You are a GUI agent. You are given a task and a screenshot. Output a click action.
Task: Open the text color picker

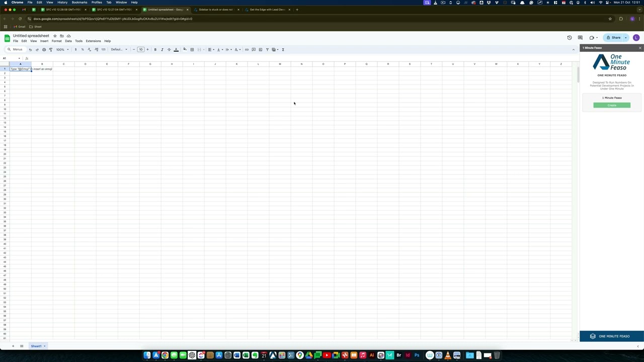click(x=176, y=49)
